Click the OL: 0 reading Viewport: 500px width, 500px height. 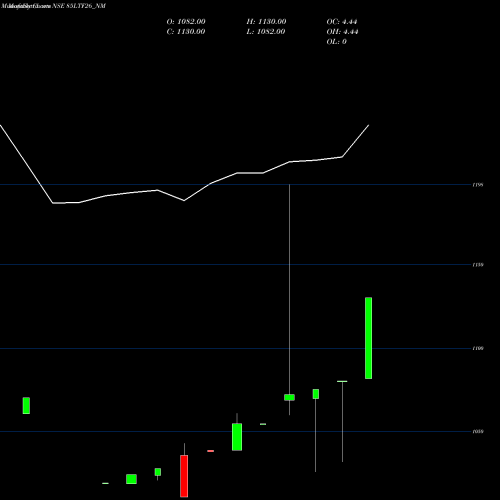(337, 42)
